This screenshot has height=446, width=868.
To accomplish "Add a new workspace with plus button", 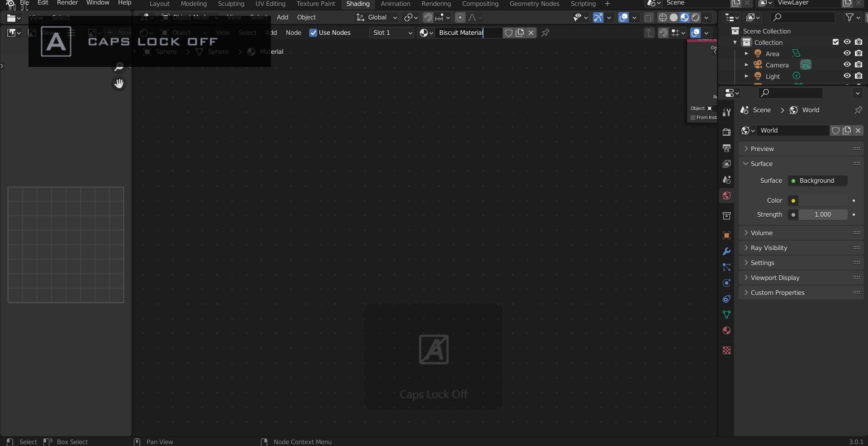I will point(607,4).
